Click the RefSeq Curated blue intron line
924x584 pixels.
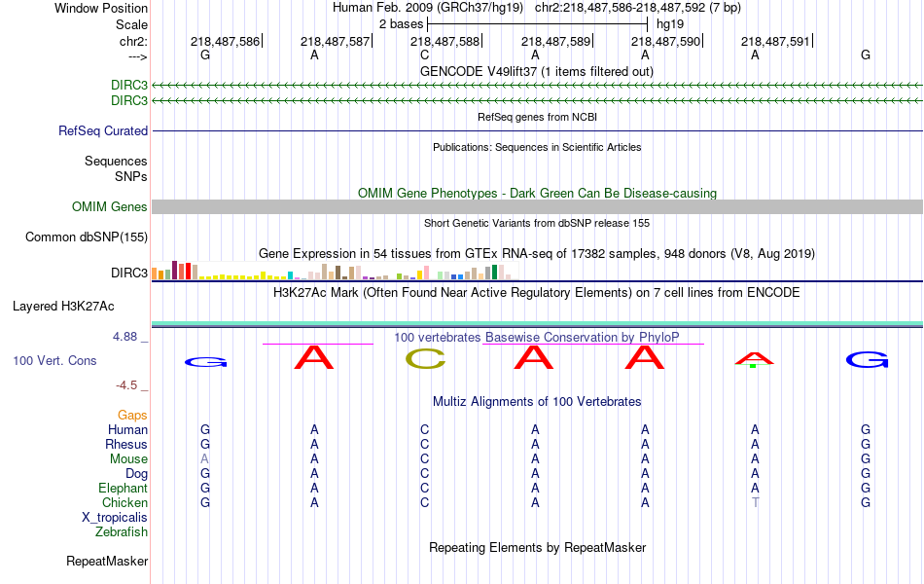[538, 131]
